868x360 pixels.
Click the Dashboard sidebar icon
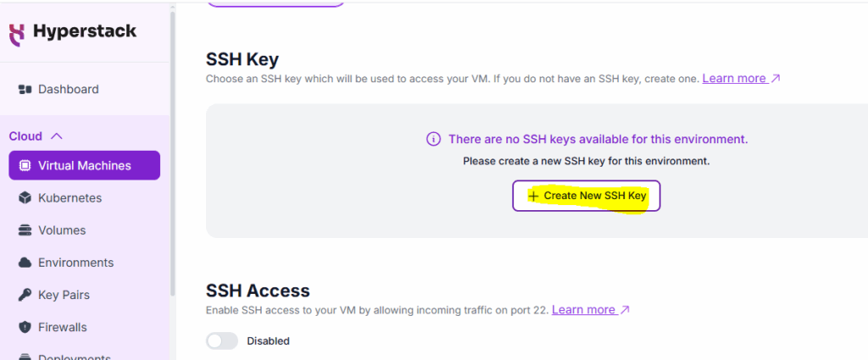tap(25, 89)
